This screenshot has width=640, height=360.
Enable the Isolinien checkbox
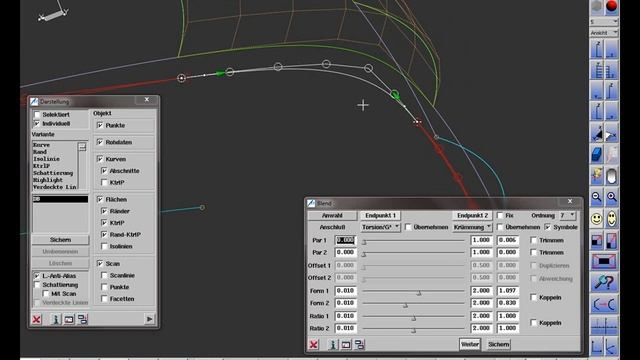tap(104, 246)
